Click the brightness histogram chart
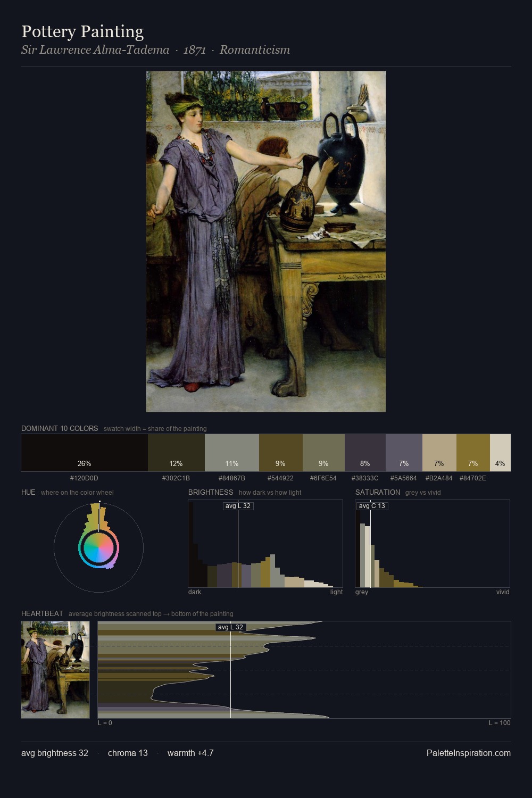 coord(265,544)
